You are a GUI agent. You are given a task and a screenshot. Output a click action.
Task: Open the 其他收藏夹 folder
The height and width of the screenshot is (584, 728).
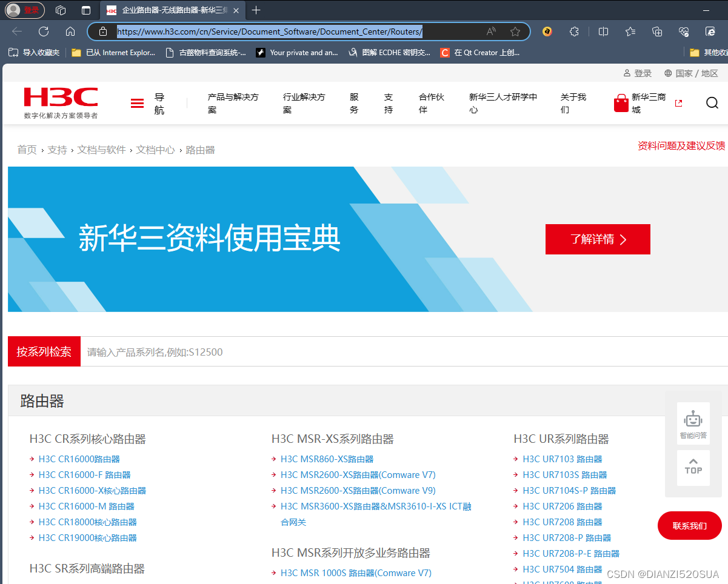(x=709, y=53)
